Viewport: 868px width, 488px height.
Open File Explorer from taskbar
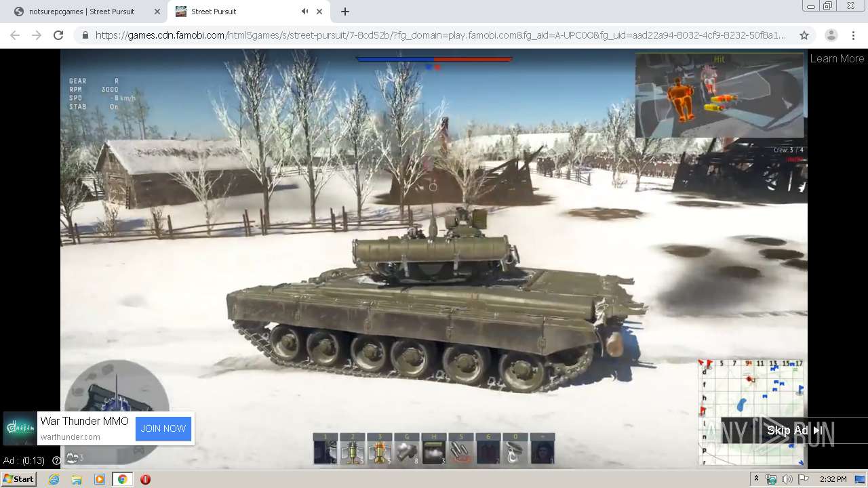coord(77,479)
